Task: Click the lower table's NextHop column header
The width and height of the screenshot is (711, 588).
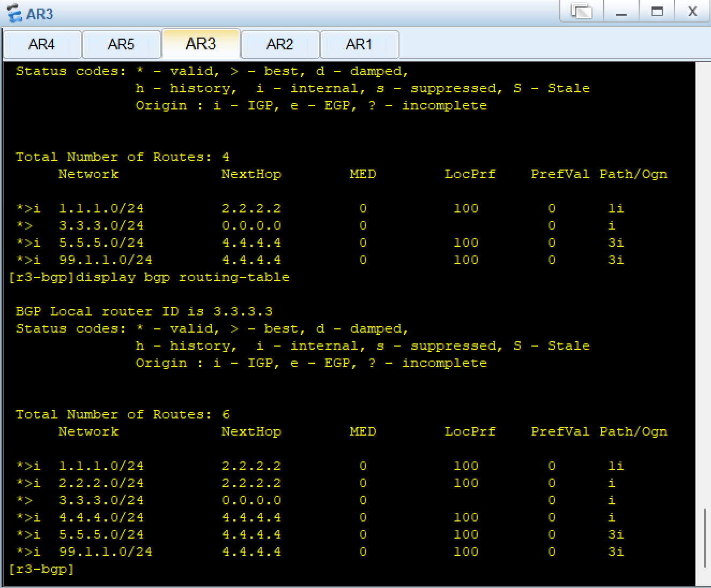Action: [251, 432]
